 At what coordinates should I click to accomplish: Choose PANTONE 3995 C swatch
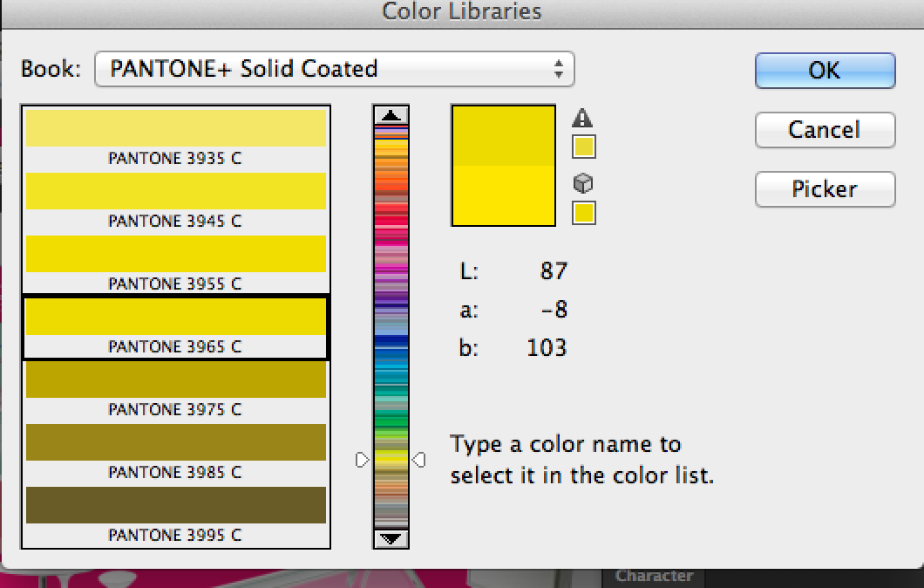click(x=176, y=506)
